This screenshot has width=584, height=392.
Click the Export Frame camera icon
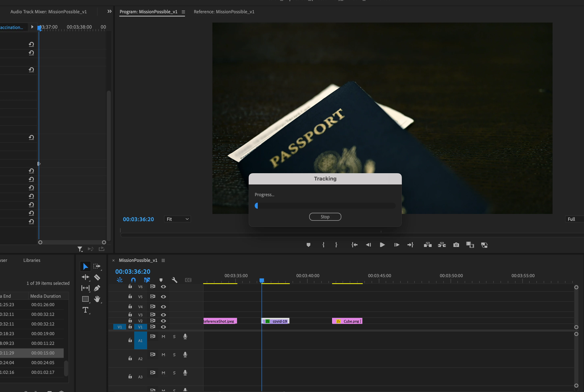456,245
